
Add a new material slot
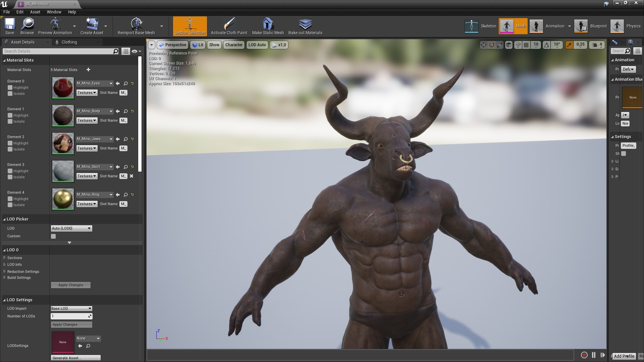point(88,70)
